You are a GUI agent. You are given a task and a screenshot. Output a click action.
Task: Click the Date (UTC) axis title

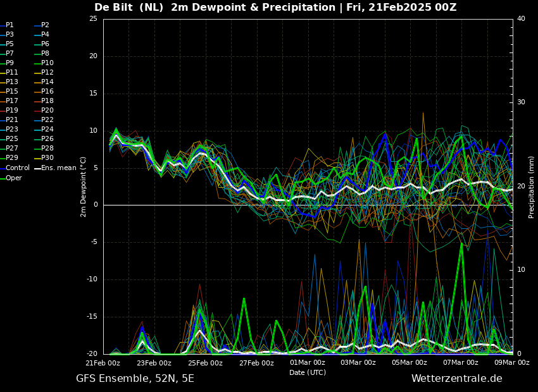click(308, 372)
